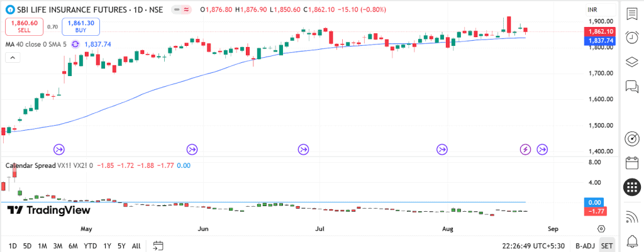644x252 pixels.
Task: Click the blue 0.00 spread axis label
Action: pyautogui.click(x=595, y=202)
